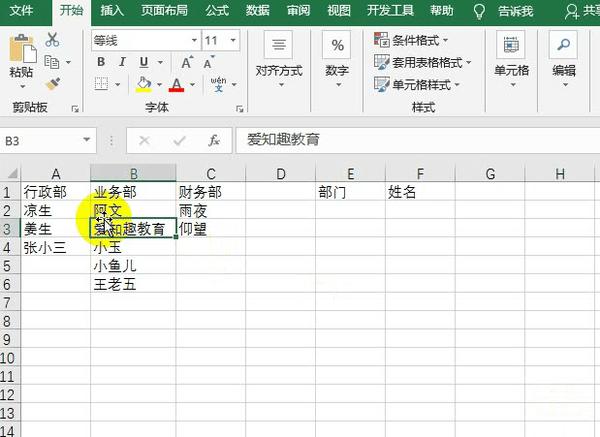Viewport: 600px width, 437px height.
Task: Open the 单元格 cells group icon
Action: (x=511, y=45)
